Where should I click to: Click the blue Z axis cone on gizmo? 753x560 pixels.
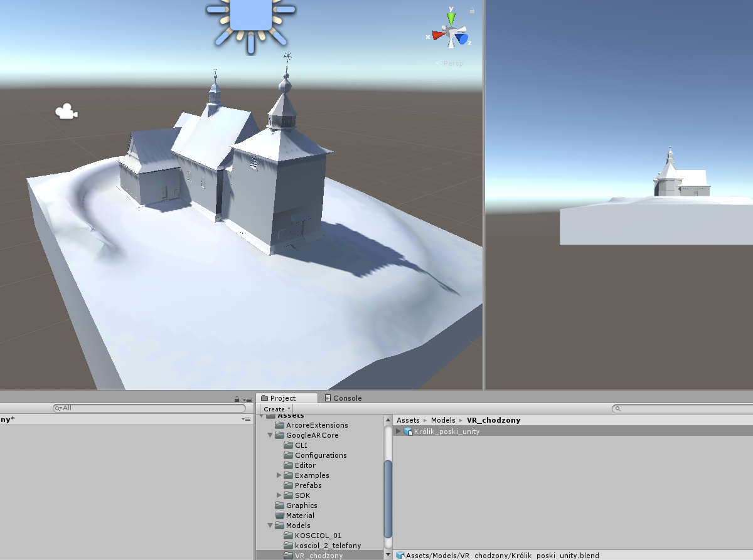[x=462, y=39]
